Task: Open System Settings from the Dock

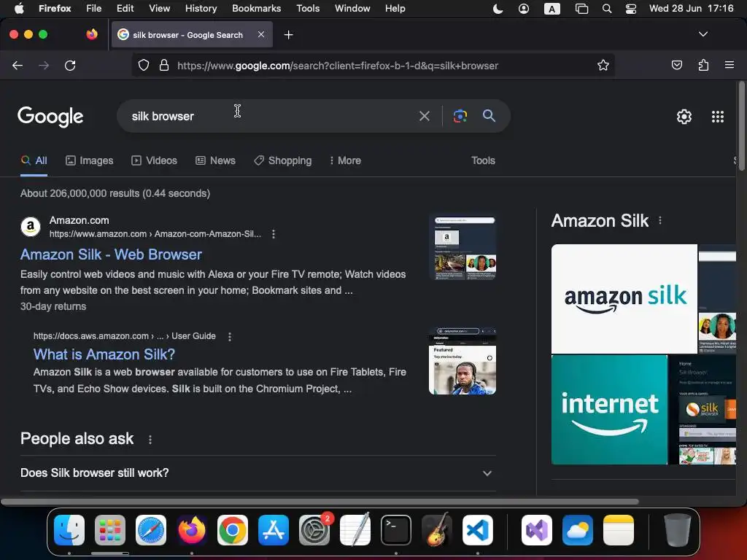Action: pos(314,530)
